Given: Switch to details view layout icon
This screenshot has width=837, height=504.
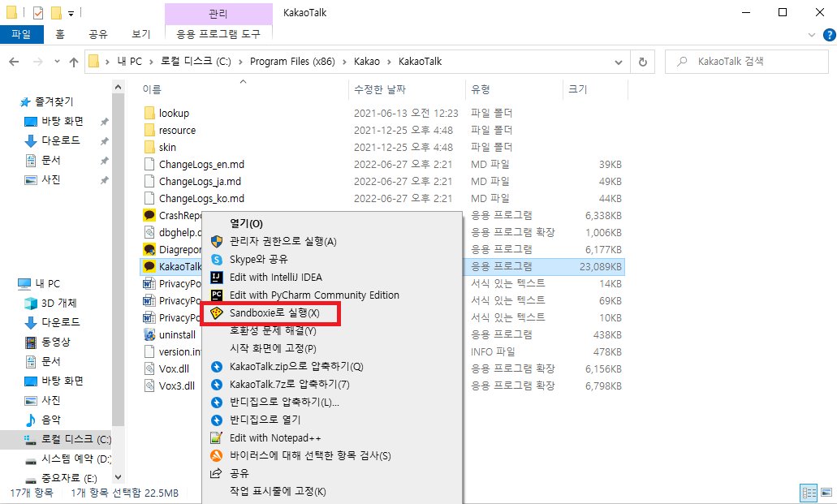Looking at the screenshot, I should coord(809,493).
